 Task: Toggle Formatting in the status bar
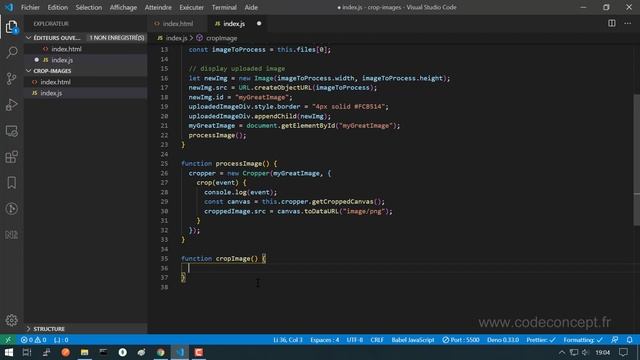[582, 340]
